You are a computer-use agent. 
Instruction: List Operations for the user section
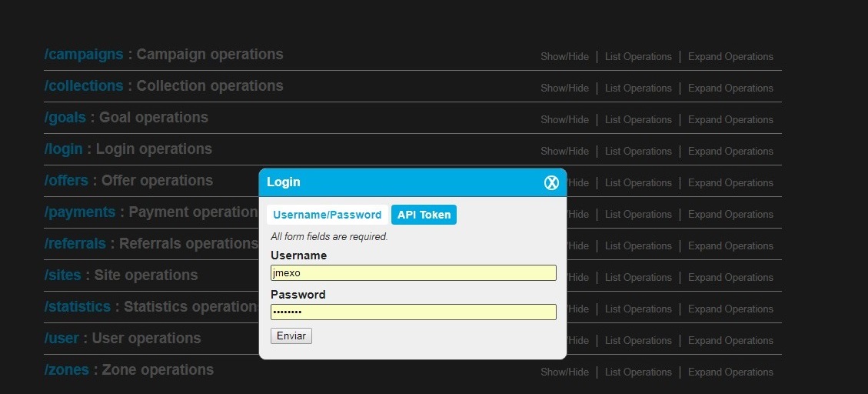(638, 341)
